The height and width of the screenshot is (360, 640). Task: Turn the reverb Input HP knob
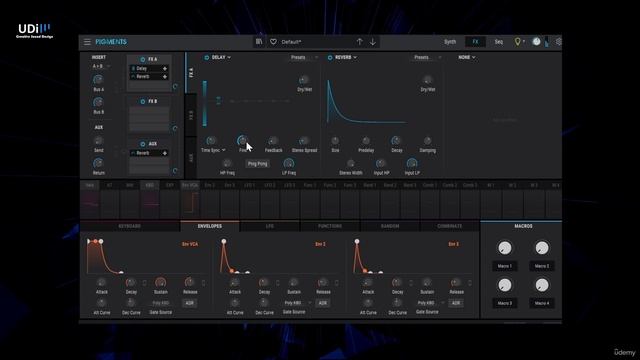pos(381,164)
